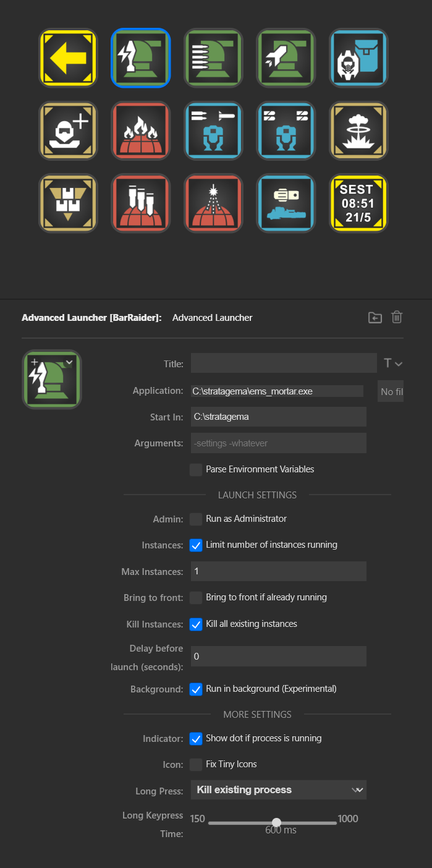Image resolution: width=432 pixels, height=868 pixels.
Task: Enable Run as Administrator checkbox
Action: coord(196,519)
